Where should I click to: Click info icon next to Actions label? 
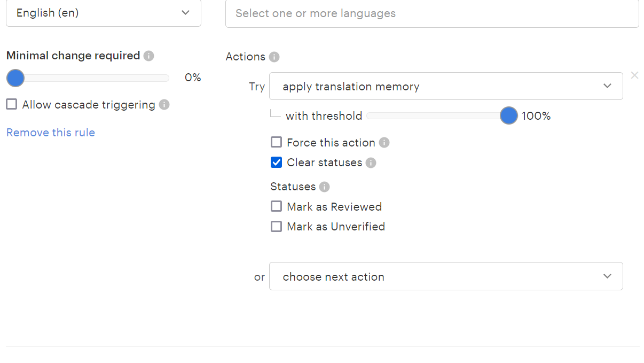pos(274,57)
